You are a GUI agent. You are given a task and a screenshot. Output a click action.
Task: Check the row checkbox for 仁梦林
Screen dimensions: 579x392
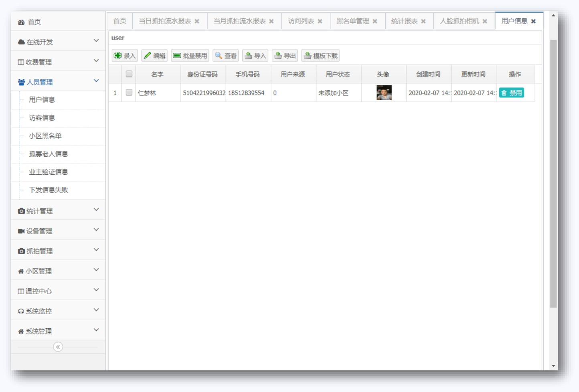[129, 93]
